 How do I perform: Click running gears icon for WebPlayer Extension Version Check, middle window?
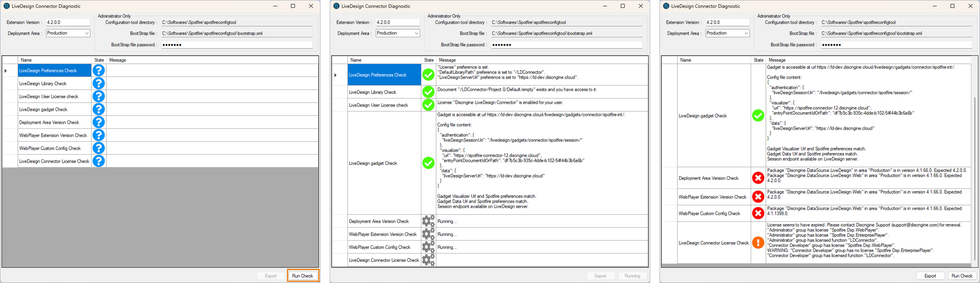pyautogui.click(x=428, y=234)
